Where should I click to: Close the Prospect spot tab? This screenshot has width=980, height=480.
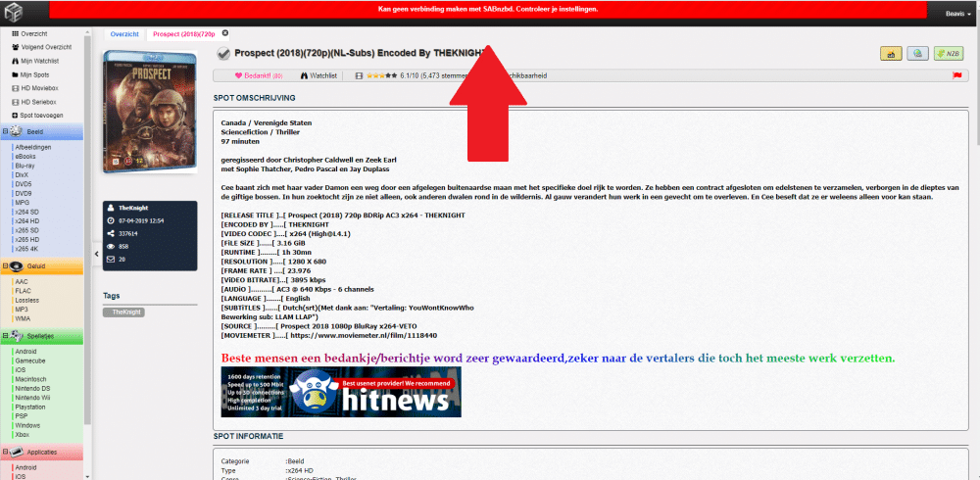pos(225,33)
